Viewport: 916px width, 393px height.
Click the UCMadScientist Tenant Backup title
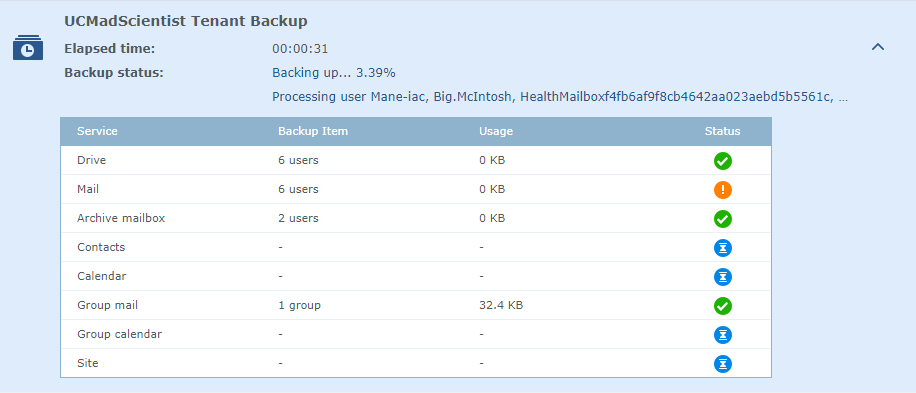click(186, 22)
